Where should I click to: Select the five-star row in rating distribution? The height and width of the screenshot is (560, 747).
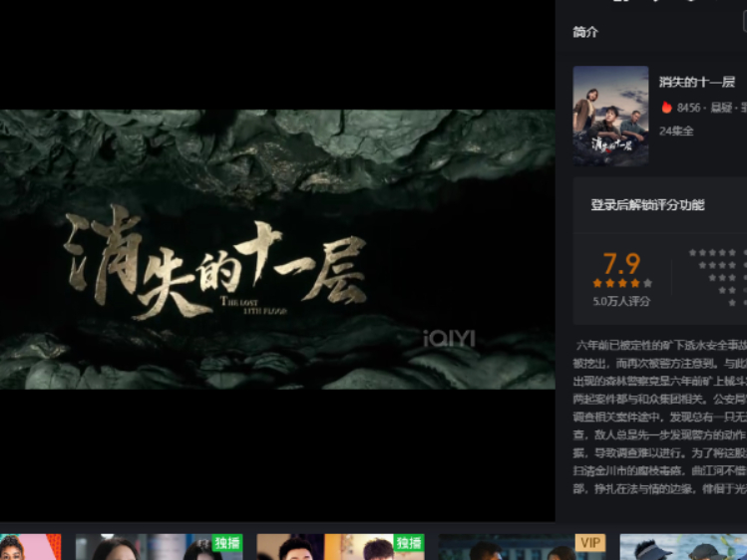716,253
